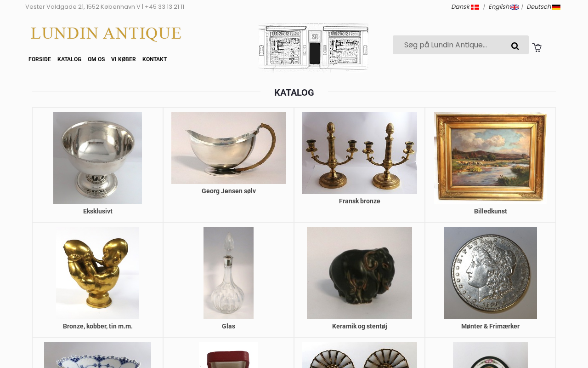View the Fransk bronze candelabra thumbnail
588x368 pixels.
pyautogui.click(x=360, y=153)
